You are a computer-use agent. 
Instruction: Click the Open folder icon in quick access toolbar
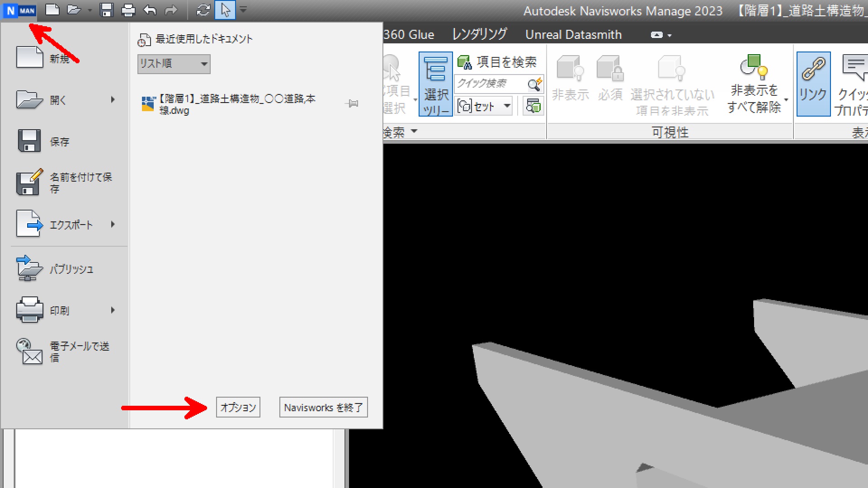[x=74, y=10]
